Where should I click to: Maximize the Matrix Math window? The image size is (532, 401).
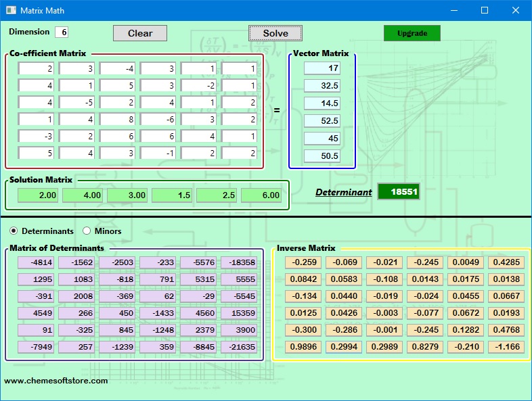tap(484, 10)
